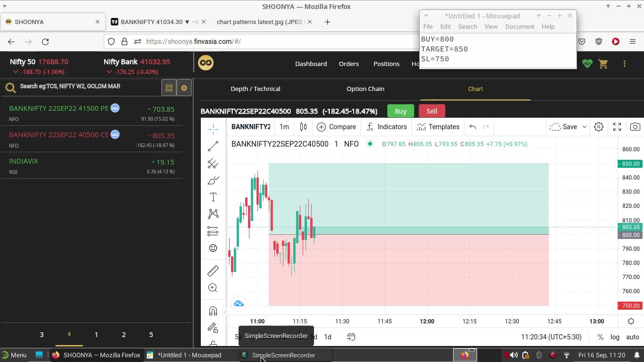Toggle log scale on chart
Screen dimensions: 644x362
[x=615, y=337]
